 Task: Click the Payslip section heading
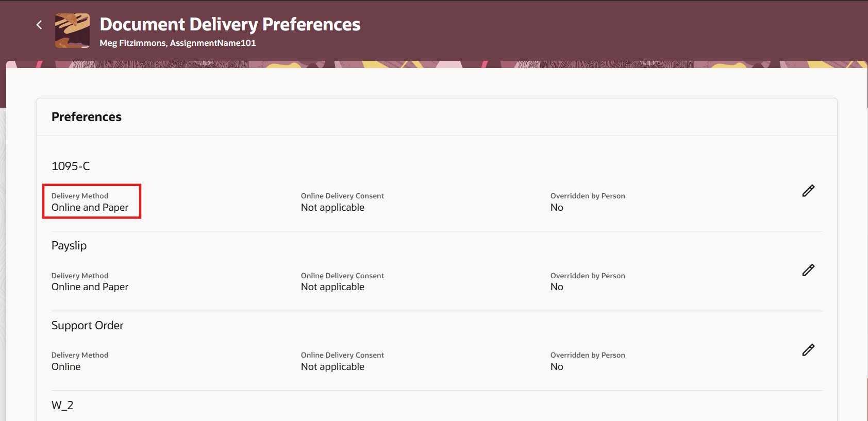pos(69,246)
